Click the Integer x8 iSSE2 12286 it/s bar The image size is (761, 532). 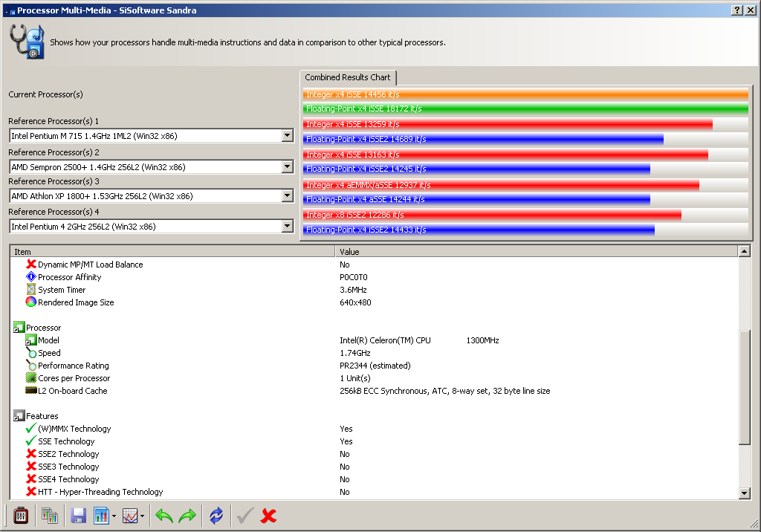coord(492,215)
